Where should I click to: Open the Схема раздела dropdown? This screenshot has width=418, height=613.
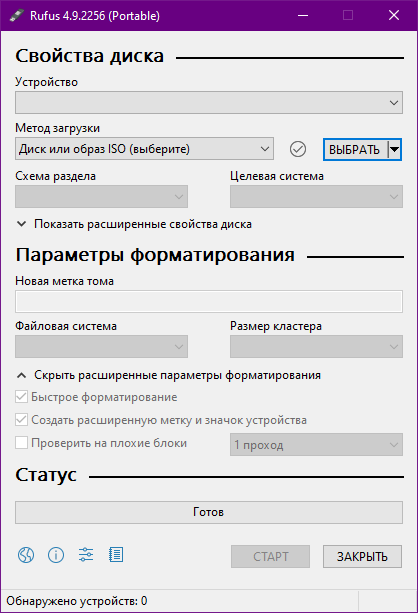(101, 196)
